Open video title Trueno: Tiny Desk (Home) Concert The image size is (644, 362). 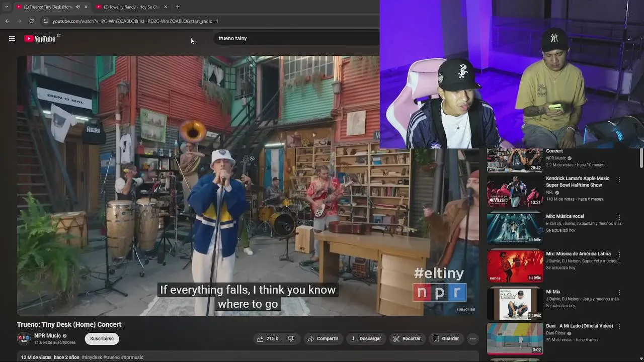(x=69, y=325)
